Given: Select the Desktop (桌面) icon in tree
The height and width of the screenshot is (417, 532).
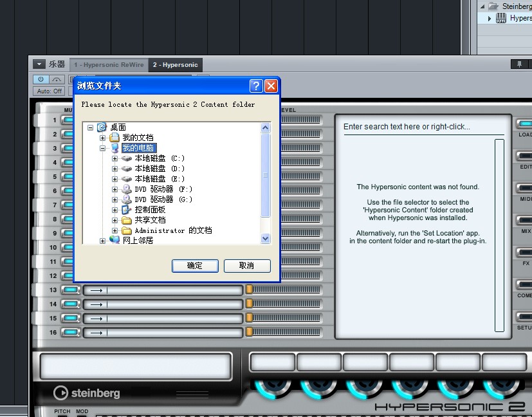Looking at the screenshot, I should 102,127.
